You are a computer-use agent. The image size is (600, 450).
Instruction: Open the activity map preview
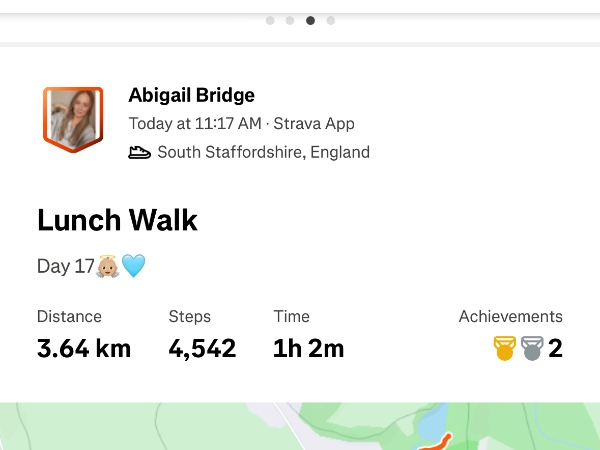(300, 427)
